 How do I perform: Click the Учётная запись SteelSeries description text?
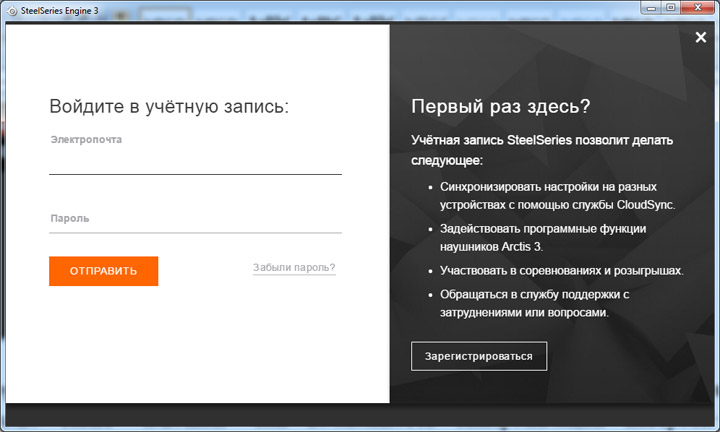(542, 150)
